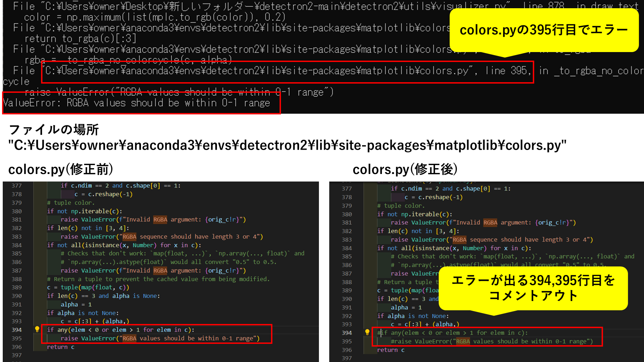Click 'c = c.reshape(-1)' in right editor

click(x=433, y=197)
